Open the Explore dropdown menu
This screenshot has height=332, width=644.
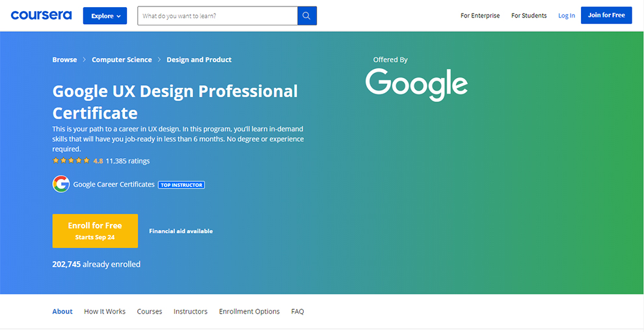(105, 16)
